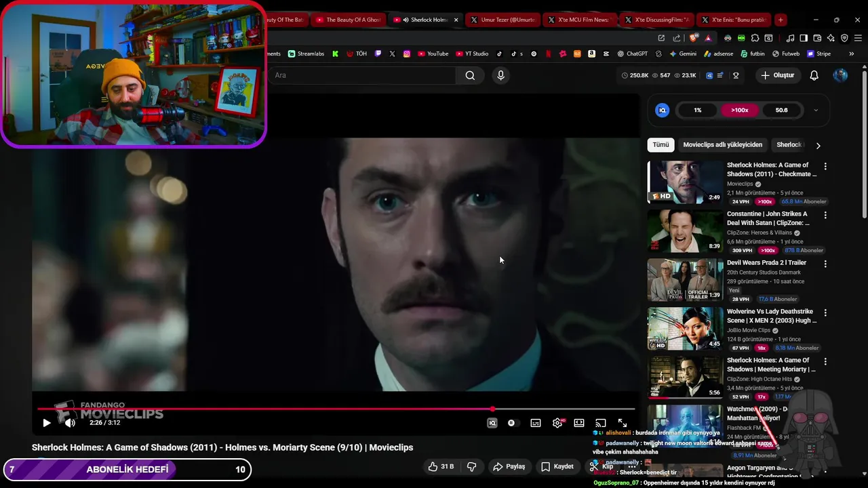Start voice search with the microphone
The height and width of the screenshot is (488, 868).
tap(500, 75)
